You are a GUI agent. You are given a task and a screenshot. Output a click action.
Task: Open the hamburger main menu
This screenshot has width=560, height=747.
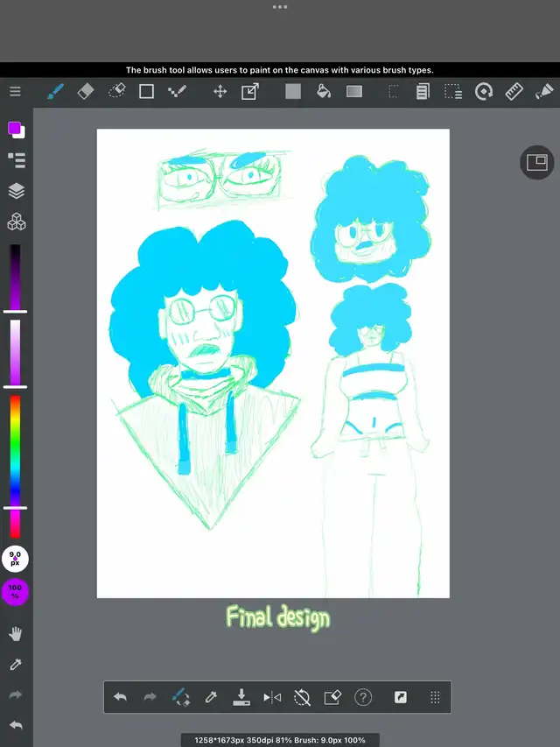click(15, 91)
